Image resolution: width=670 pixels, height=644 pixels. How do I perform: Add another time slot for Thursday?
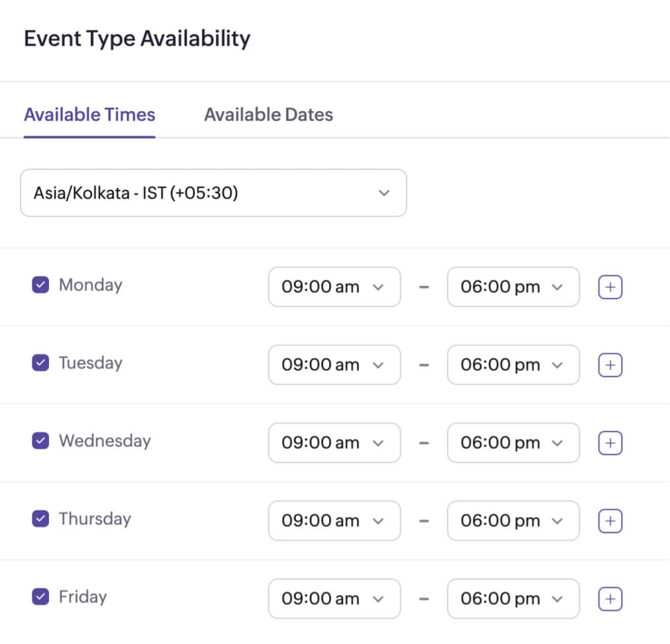pyautogui.click(x=610, y=521)
